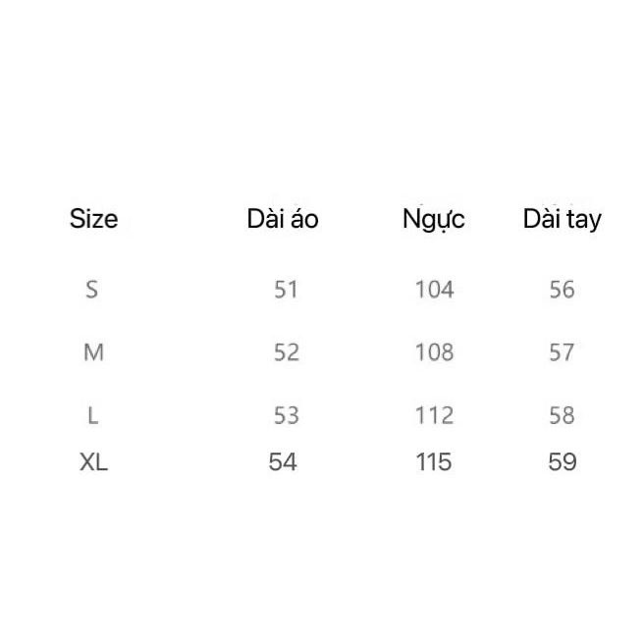Image resolution: width=644 pixels, height=644 pixels.
Task: Click the Size column header
Action: (93, 219)
